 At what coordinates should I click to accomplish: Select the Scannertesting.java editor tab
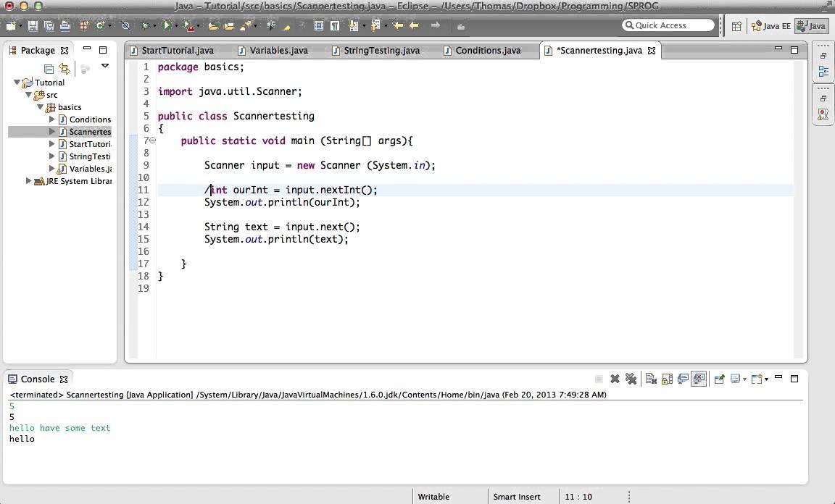tap(599, 51)
